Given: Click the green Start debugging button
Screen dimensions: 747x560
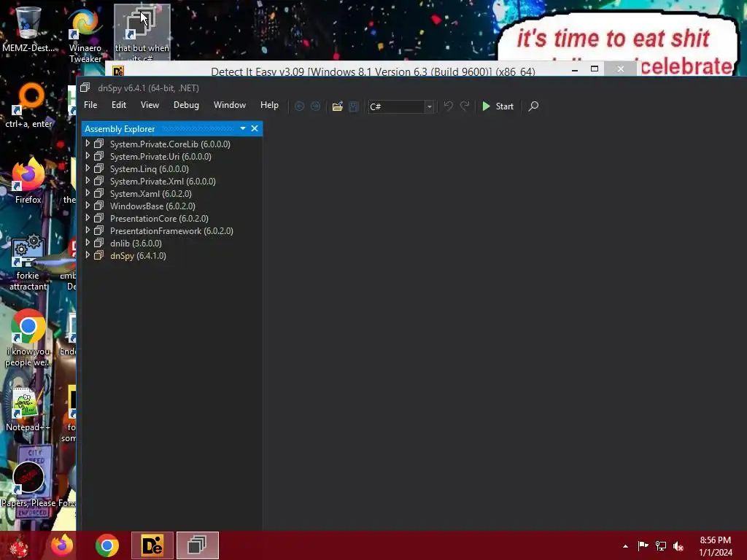Looking at the screenshot, I should pyautogui.click(x=498, y=106).
